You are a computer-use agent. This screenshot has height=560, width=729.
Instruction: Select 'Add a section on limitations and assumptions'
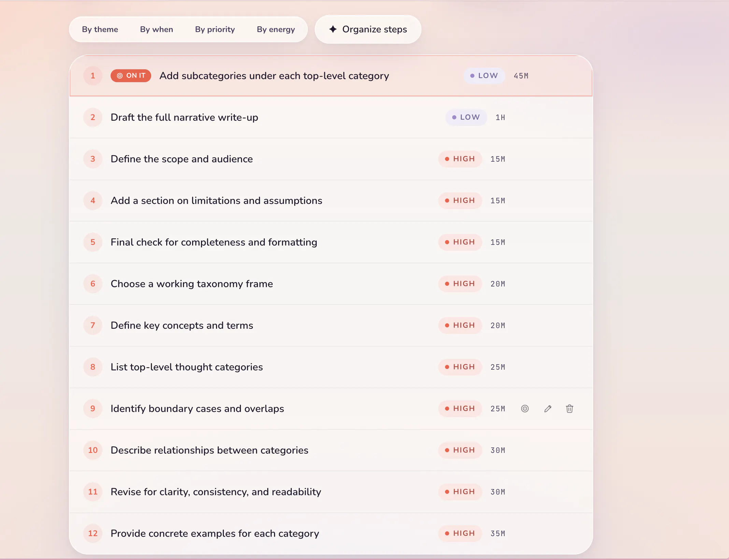point(216,201)
